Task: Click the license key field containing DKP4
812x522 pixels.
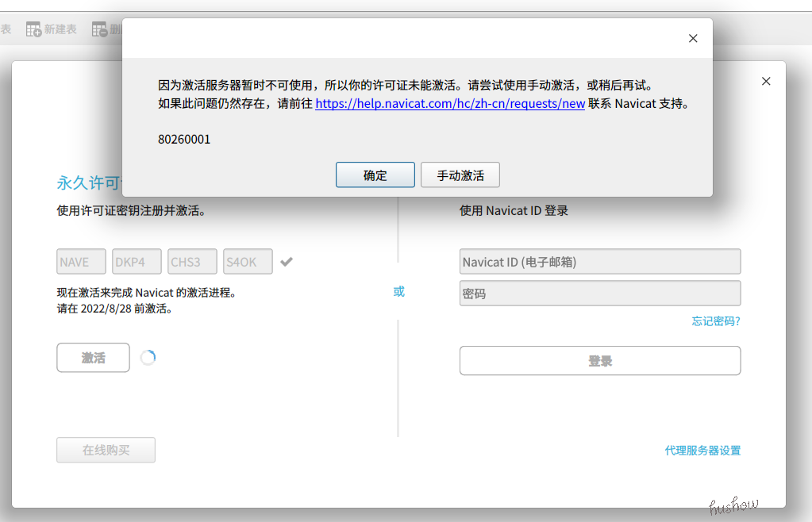Action: coord(137,262)
